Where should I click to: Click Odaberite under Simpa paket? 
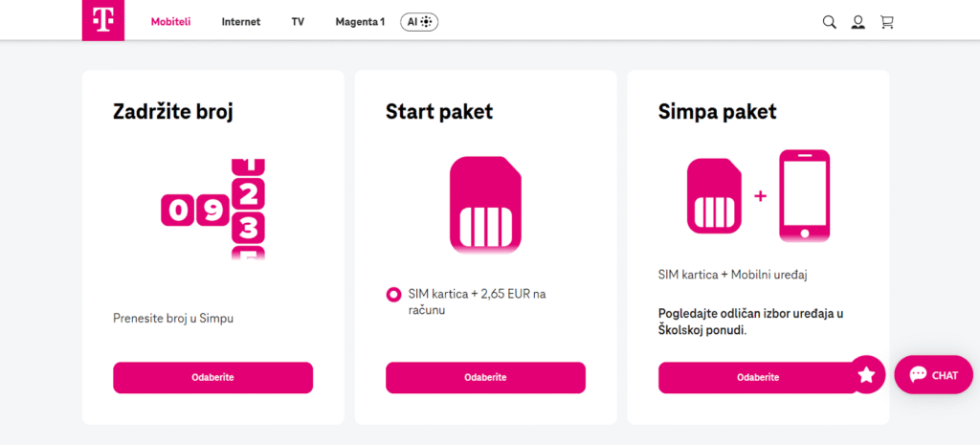click(758, 377)
